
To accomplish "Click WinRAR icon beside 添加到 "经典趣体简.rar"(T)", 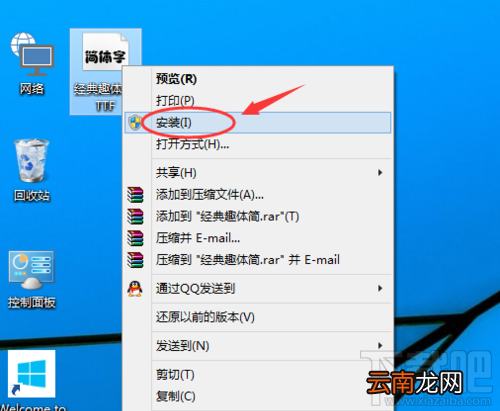I will (x=135, y=216).
